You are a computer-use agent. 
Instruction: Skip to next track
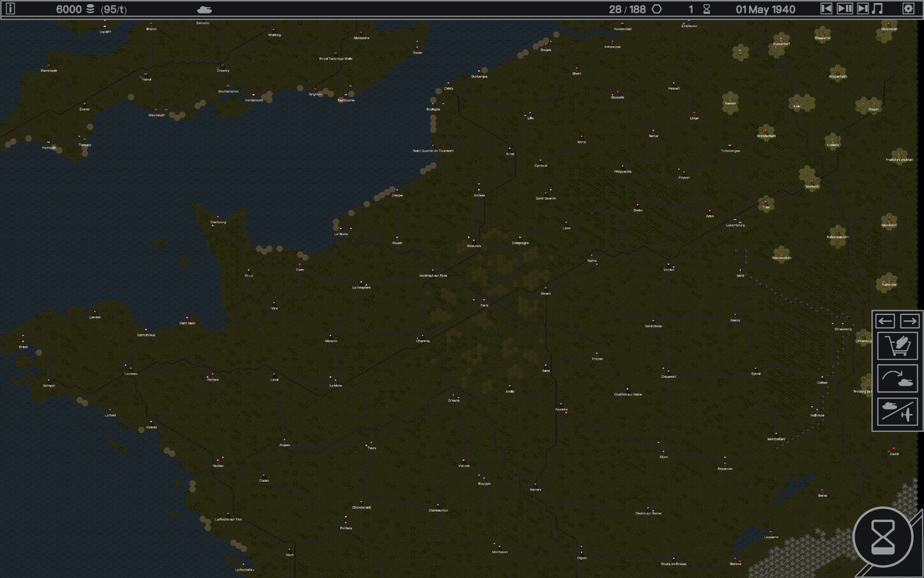tap(863, 9)
